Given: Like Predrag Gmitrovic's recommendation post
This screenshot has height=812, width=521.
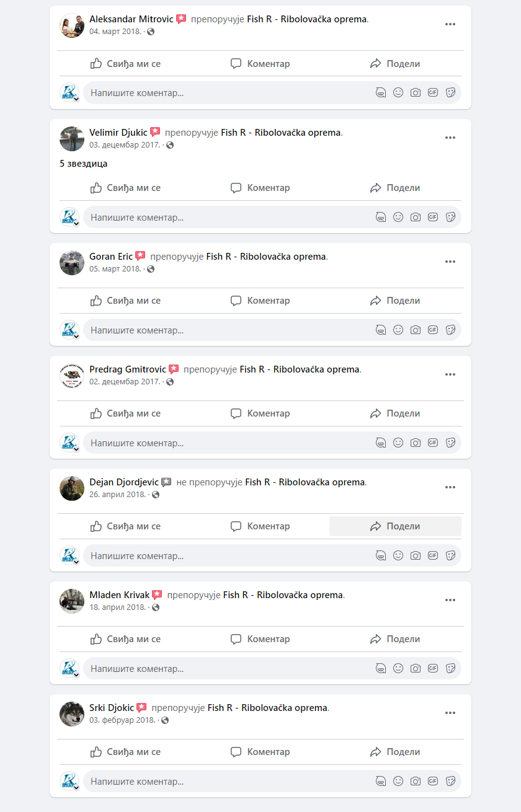Looking at the screenshot, I should [x=125, y=413].
